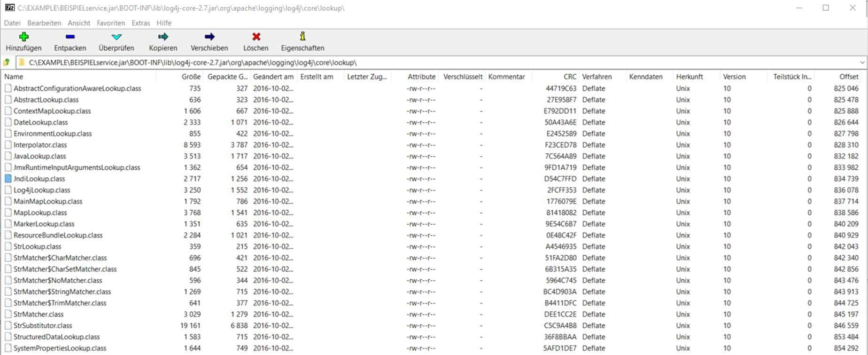Click the up-folder icon beside address bar
Image resolution: width=868 pixels, height=355 pixels.
[x=7, y=63]
